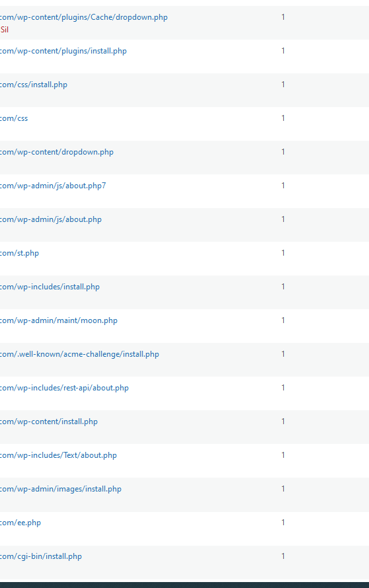Open the css/install.php link
The height and width of the screenshot is (588, 369).
coord(34,85)
